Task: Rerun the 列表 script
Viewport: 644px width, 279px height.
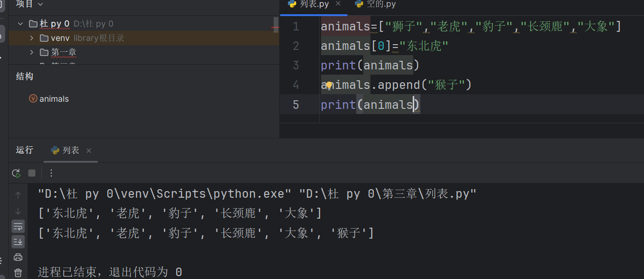Action: click(16, 173)
